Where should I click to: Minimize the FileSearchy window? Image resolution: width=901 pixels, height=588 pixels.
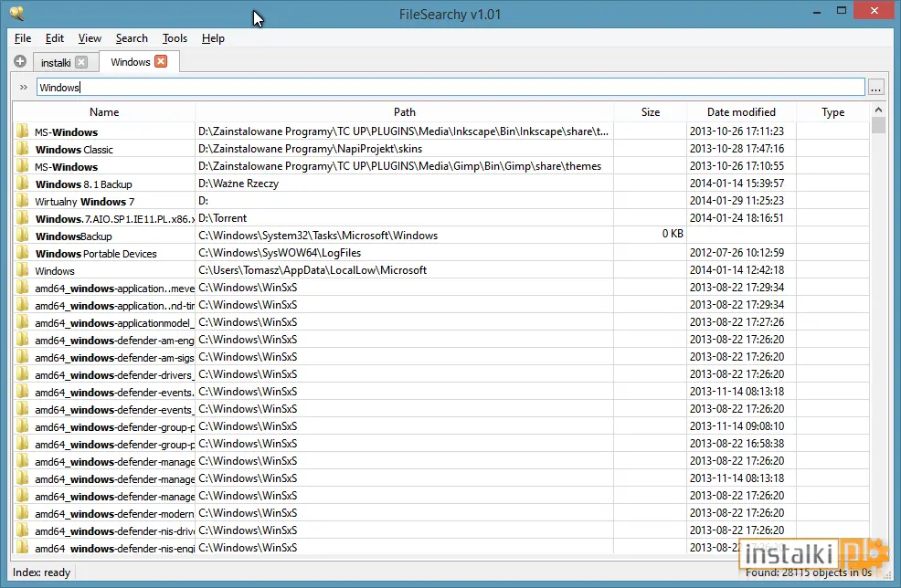(817, 12)
